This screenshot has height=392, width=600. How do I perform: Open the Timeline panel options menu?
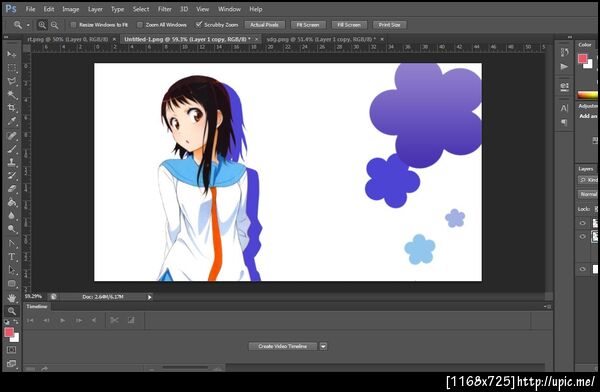point(547,307)
